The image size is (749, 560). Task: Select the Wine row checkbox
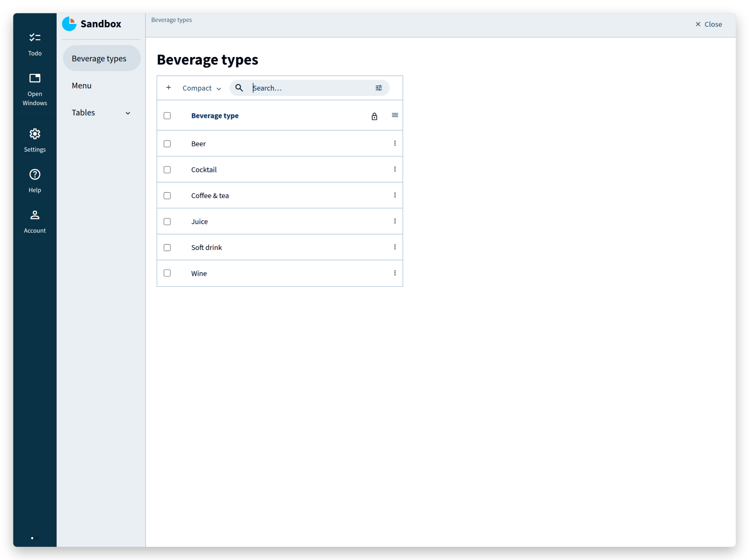point(167,273)
